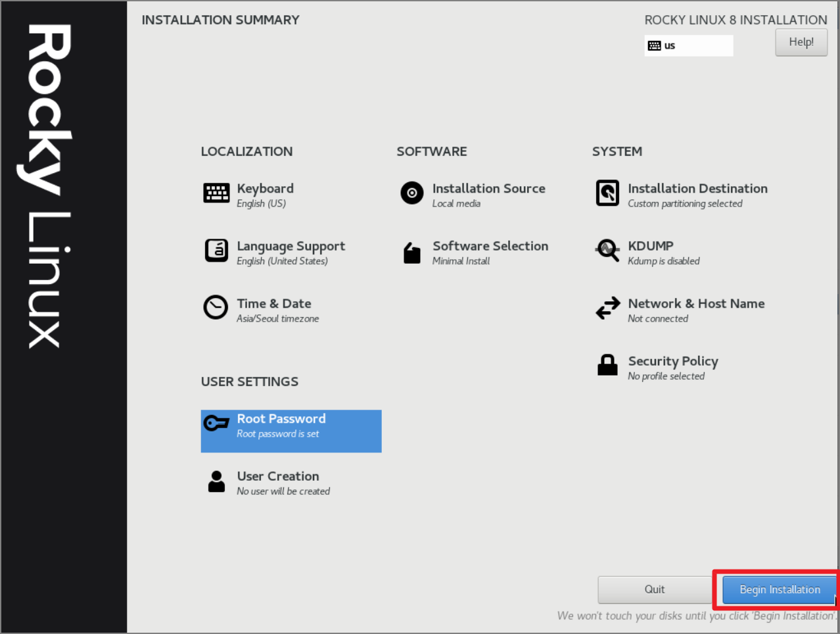
Task: Click the Software Selection package icon
Action: click(412, 253)
